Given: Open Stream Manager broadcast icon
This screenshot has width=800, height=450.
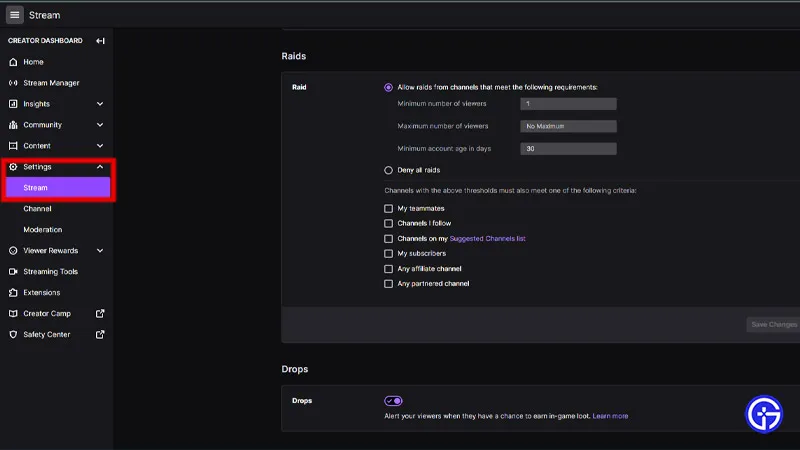Looking at the screenshot, I should click(x=13, y=83).
